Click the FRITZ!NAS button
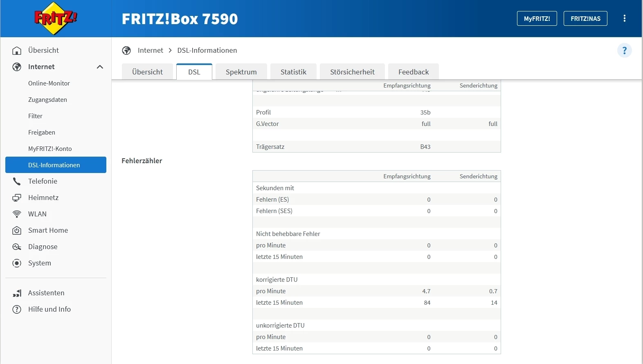Screen dimensions: 643x364 click(585, 18)
